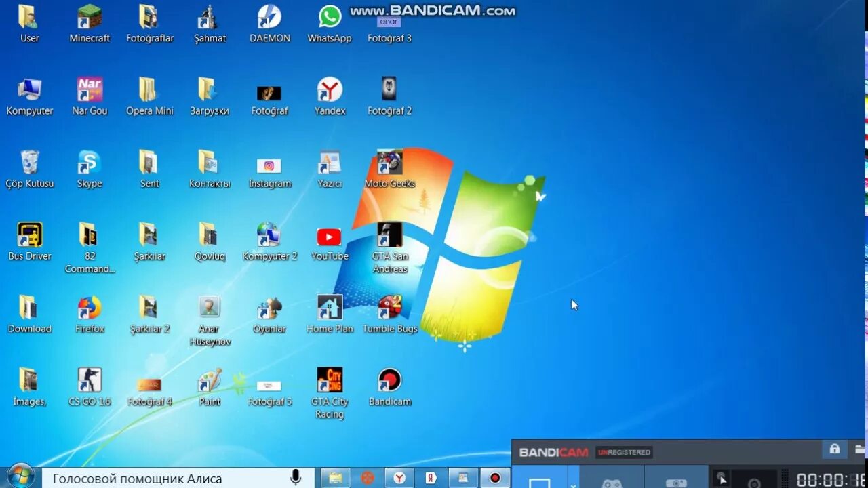Select Bandicam screen recording mode
This screenshot has width=868, height=488.
(x=540, y=477)
